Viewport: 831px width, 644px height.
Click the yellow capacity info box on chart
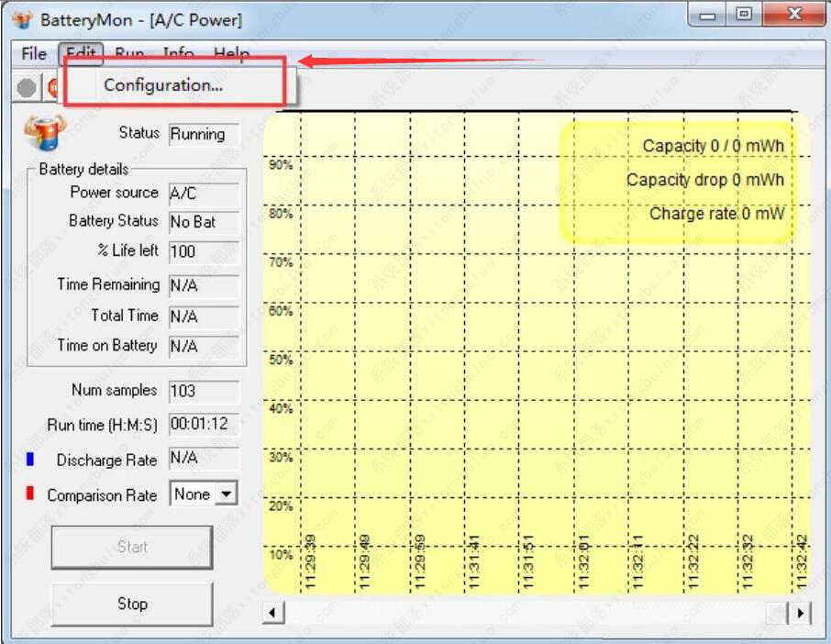point(677,181)
